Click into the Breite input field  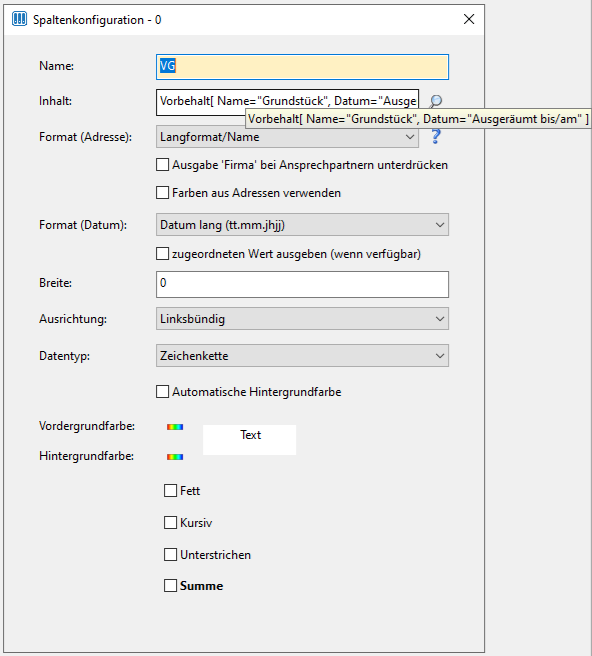pyautogui.click(x=302, y=284)
